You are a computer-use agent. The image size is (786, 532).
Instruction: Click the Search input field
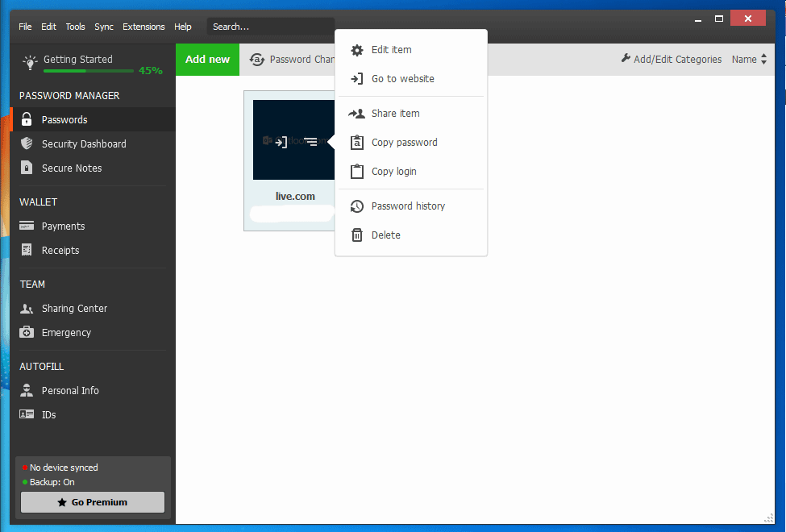click(x=270, y=27)
